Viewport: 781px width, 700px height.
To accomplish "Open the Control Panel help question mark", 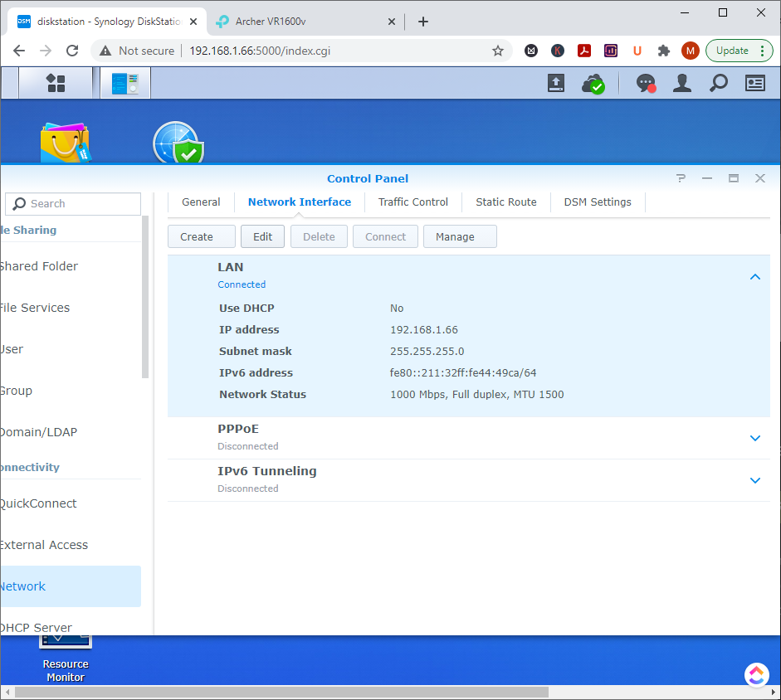I will (681, 178).
